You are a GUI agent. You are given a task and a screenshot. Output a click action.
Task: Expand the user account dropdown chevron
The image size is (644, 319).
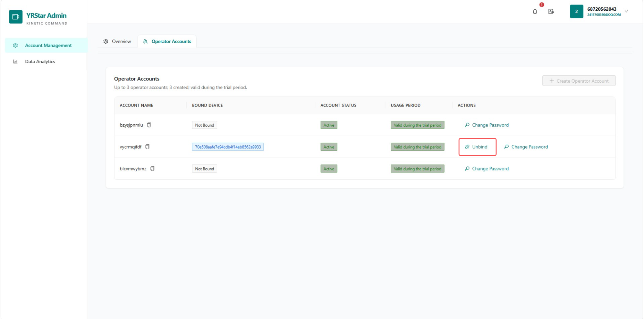pos(626,11)
